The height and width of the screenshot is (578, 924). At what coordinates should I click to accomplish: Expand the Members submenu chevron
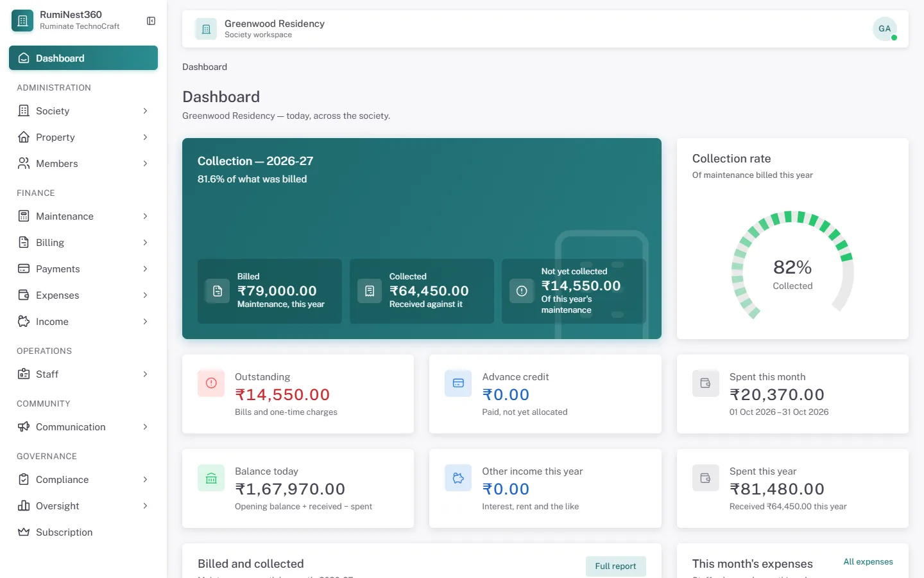[145, 163]
